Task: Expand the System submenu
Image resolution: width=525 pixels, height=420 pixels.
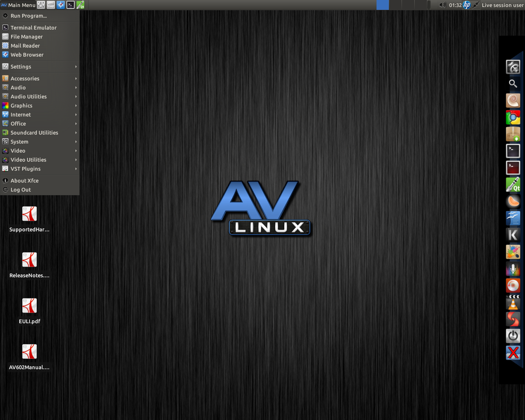Action: click(x=40, y=142)
